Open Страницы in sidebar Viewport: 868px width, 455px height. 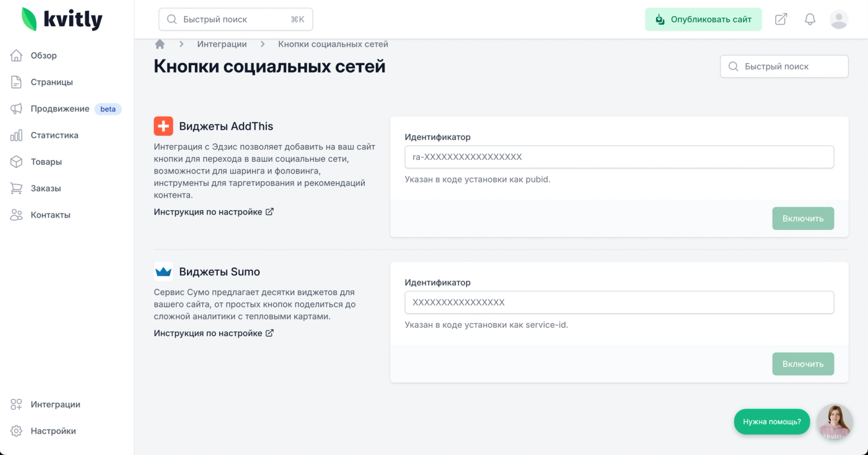tap(52, 82)
